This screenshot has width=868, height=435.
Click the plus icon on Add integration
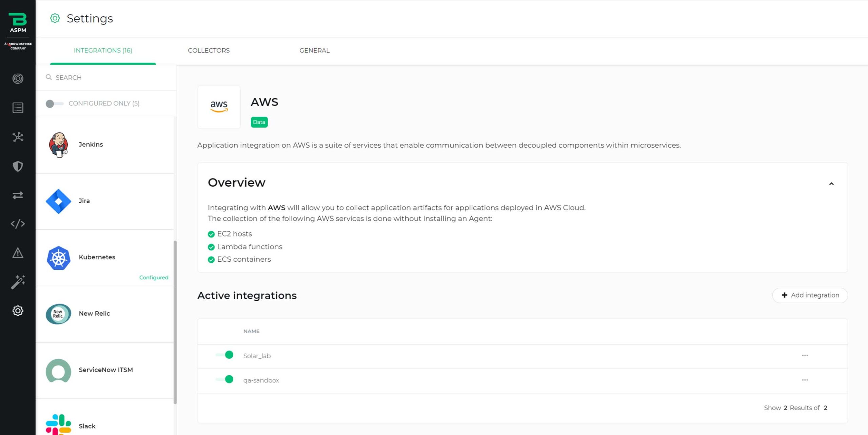[x=784, y=295]
